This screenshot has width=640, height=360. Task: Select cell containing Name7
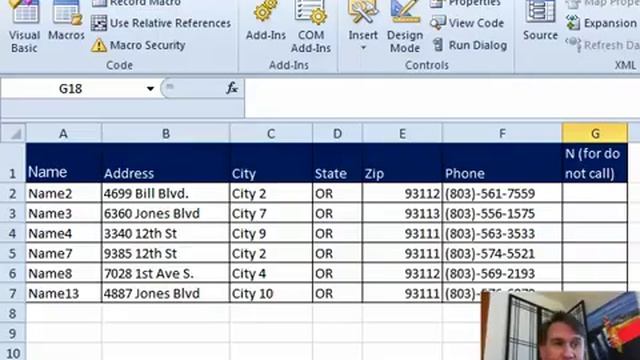(x=64, y=253)
